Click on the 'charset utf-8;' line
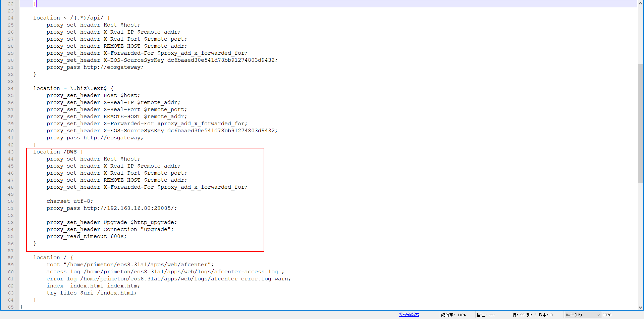This screenshot has height=319, width=644. pyautogui.click(x=70, y=201)
